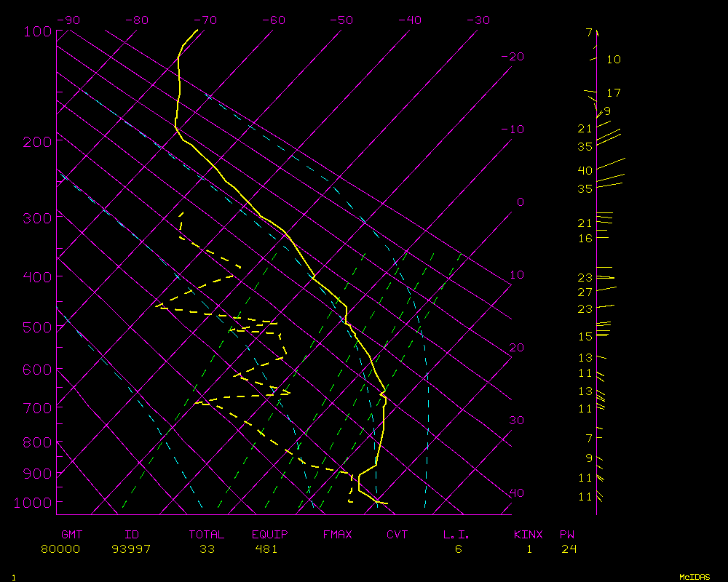The width and height of the screenshot is (728, 582).
Task: Select the 1000 pressure level label
Action: pyautogui.click(x=33, y=503)
